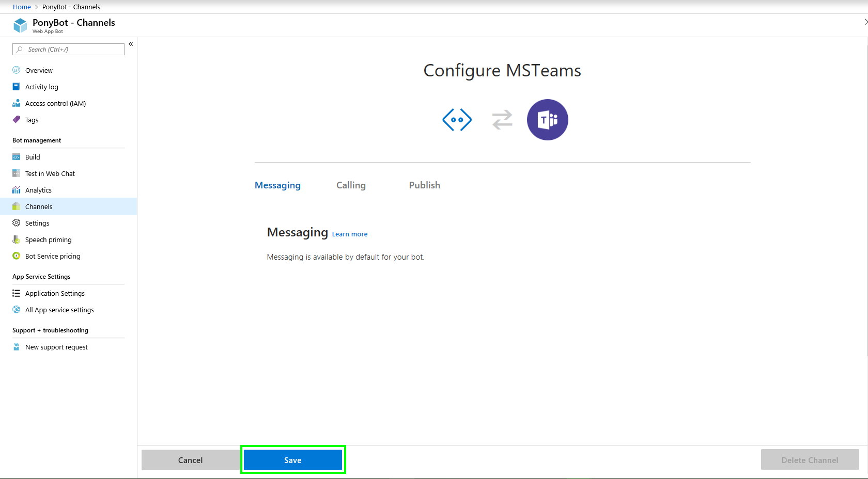The width and height of the screenshot is (868, 479).
Task: Close the blade with top-right X
Action: point(865,22)
